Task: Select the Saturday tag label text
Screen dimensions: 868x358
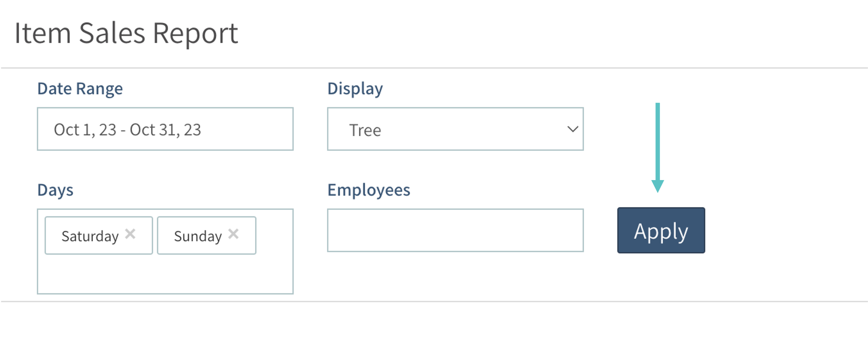Action: pyautogui.click(x=90, y=236)
